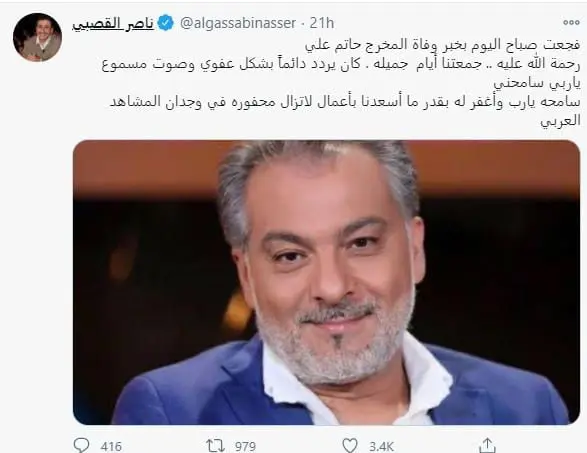
Task: Enlarge the attached photo of man in blue blazer
Action: pyautogui.click(x=326, y=282)
